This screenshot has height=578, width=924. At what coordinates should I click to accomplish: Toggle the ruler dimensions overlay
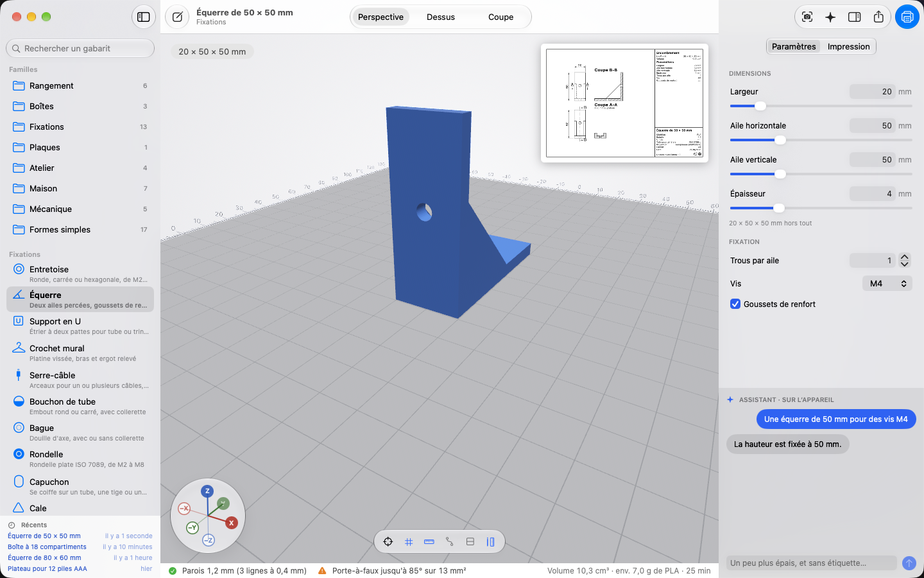tap(429, 541)
